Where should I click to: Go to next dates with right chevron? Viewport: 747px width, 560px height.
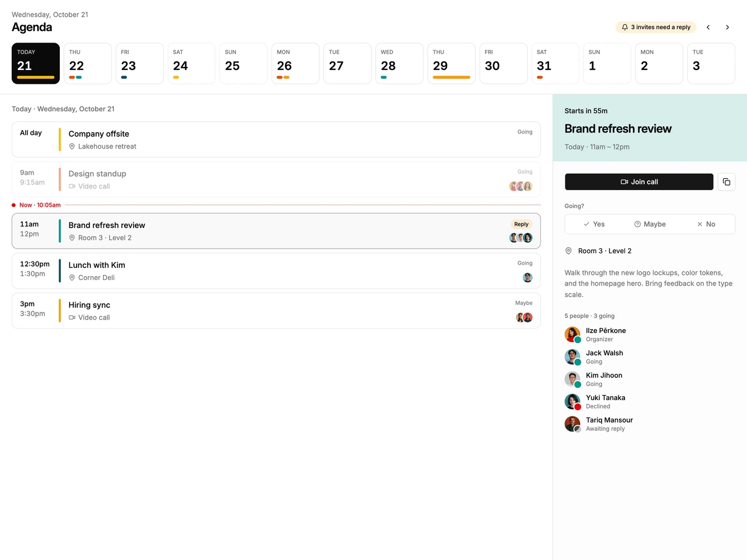coord(727,27)
